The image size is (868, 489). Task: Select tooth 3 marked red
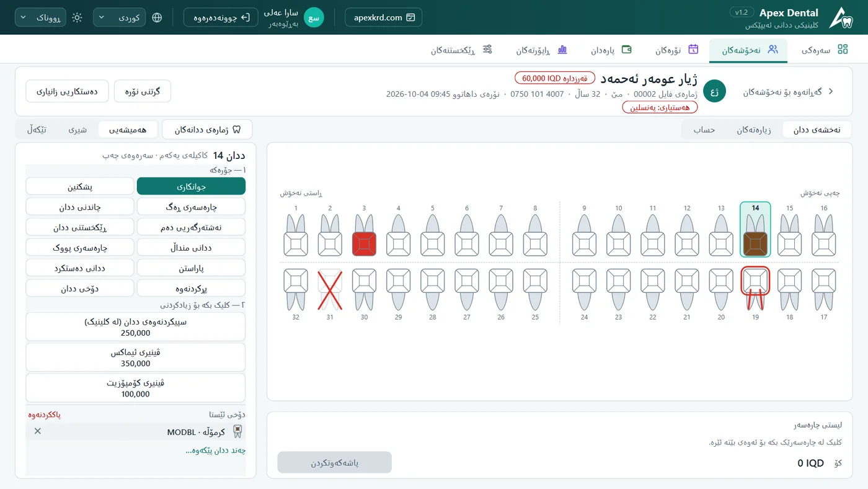pos(364,235)
